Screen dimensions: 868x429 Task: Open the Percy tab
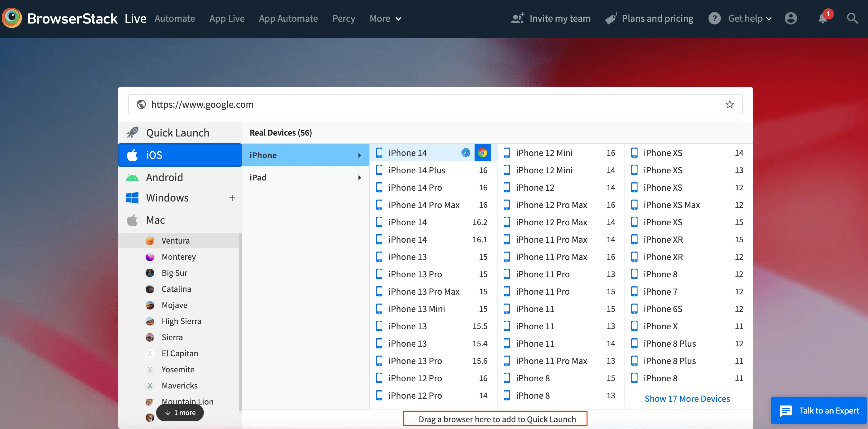tap(343, 18)
